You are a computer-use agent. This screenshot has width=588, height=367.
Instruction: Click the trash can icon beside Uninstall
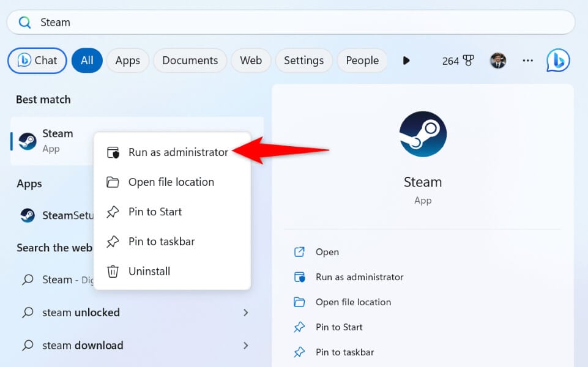[113, 272]
